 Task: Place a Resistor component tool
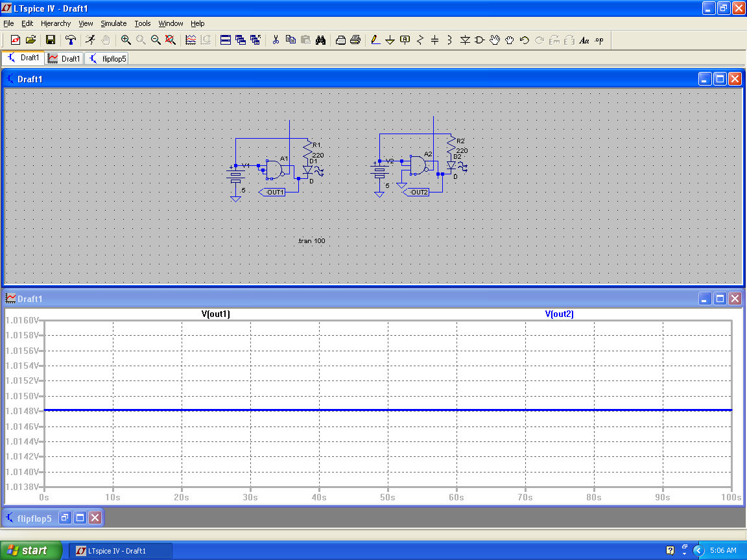pyautogui.click(x=420, y=40)
